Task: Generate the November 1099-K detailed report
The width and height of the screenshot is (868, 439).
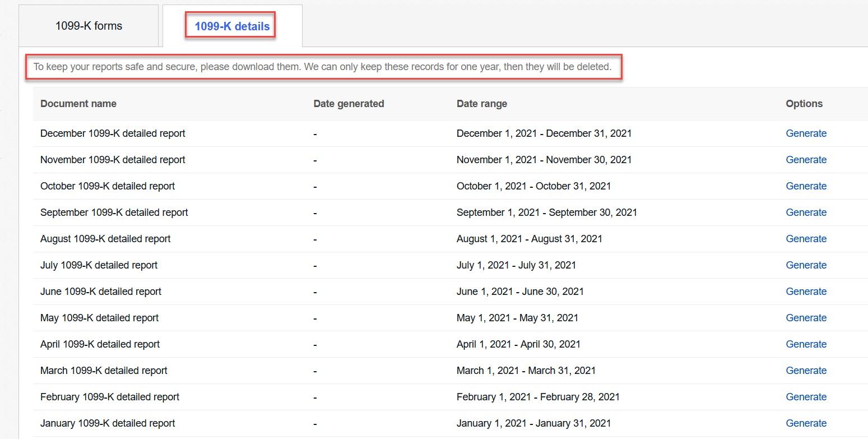Action: coord(806,160)
